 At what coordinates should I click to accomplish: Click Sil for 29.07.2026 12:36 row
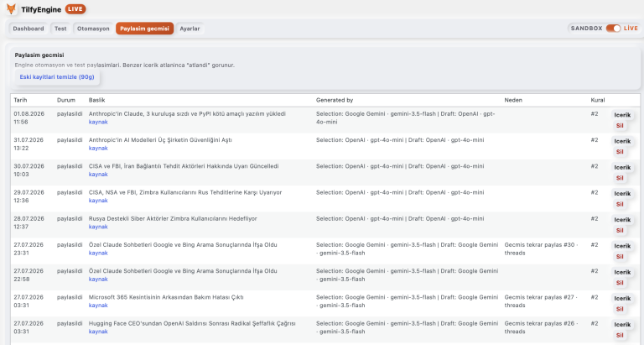620,204
